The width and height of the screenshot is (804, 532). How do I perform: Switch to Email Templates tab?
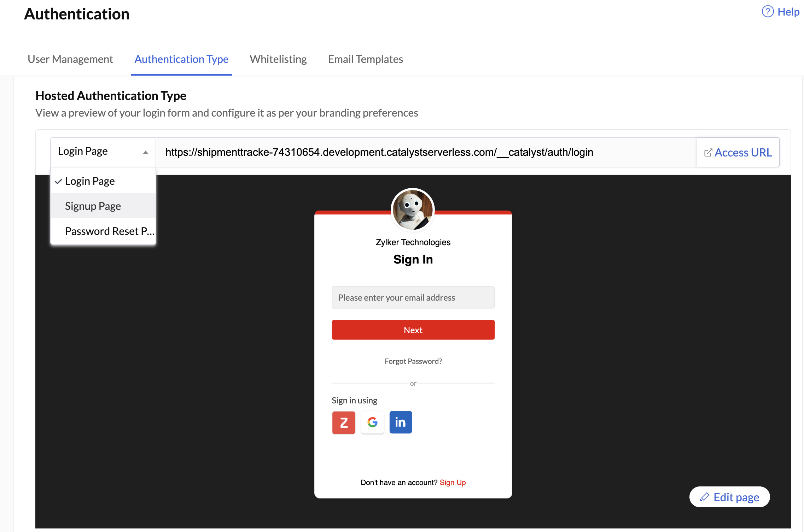point(365,59)
